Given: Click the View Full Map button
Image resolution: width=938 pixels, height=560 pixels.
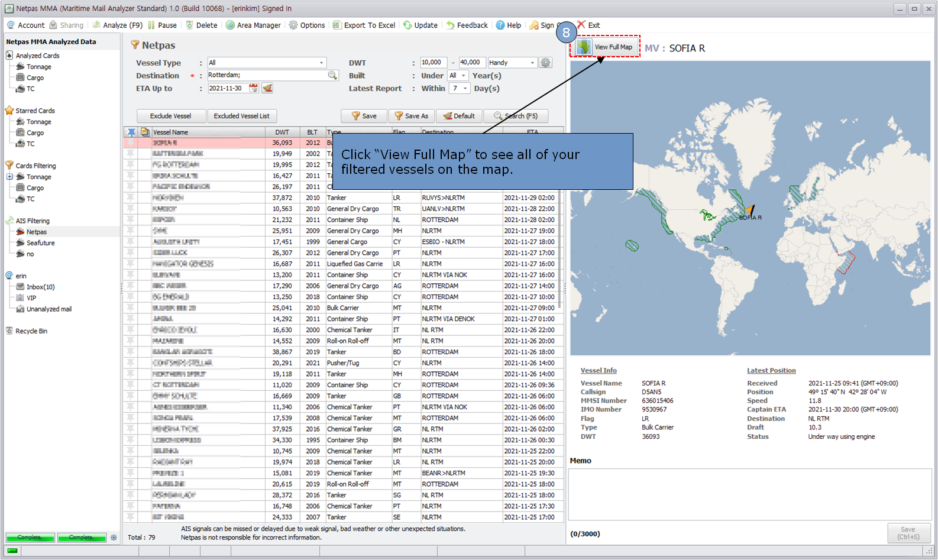Looking at the screenshot, I should click(605, 47).
